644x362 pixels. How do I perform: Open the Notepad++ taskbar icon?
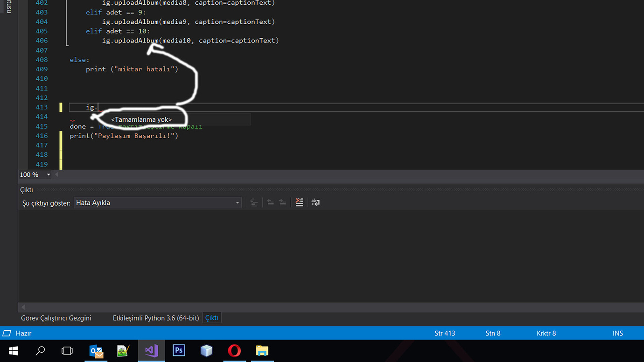click(123, 350)
